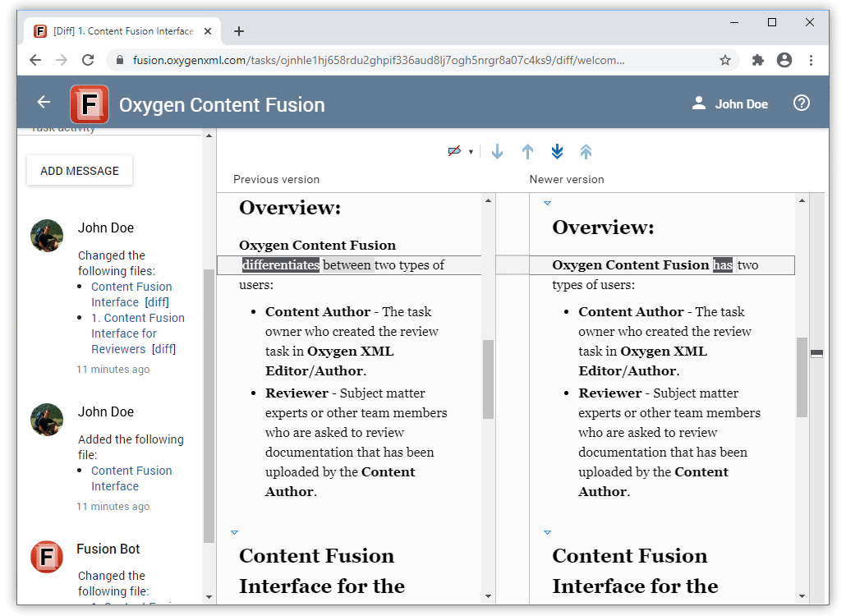Click the newer version scroll up arrow
The height and width of the screenshot is (616, 846).
pyautogui.click(x=802, y=200)
